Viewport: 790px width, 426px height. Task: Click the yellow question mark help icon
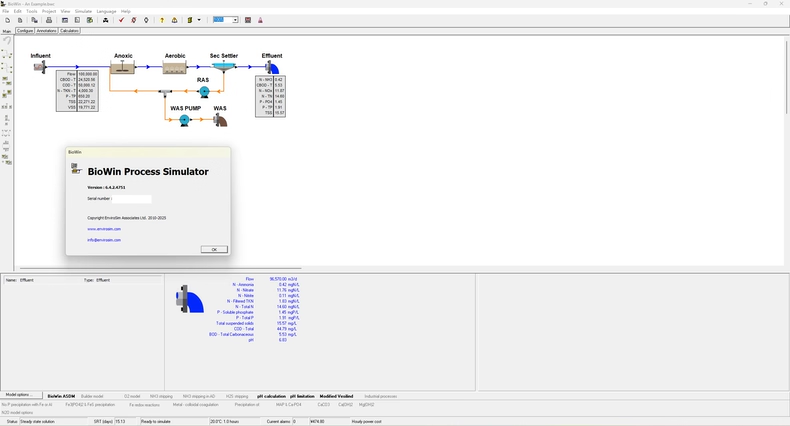click(x=162, y=20)
